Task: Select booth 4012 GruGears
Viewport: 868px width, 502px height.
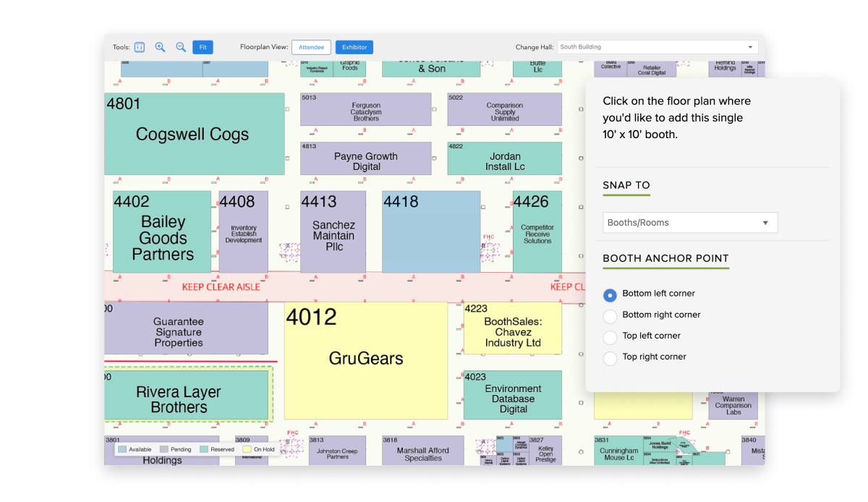Action: pyautogui.click(x=365, y=360)
